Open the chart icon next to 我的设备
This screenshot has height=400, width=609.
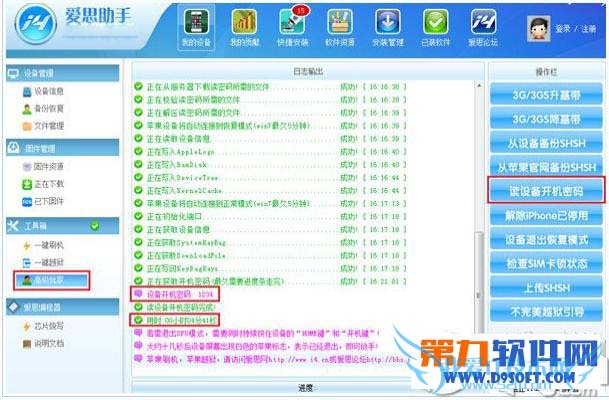[244, 28]
